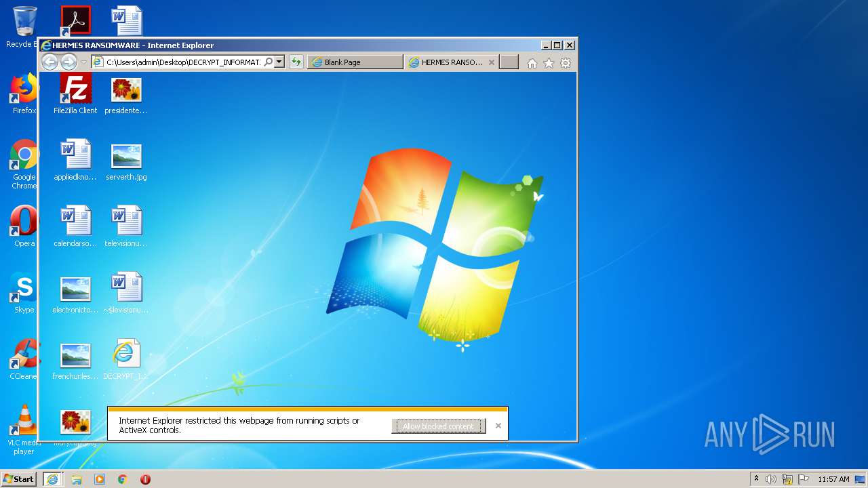Open a new tab in Internet Explorer
Image resolution: width=868 pixels, height=488 pixels.
(x=509, y=62)
